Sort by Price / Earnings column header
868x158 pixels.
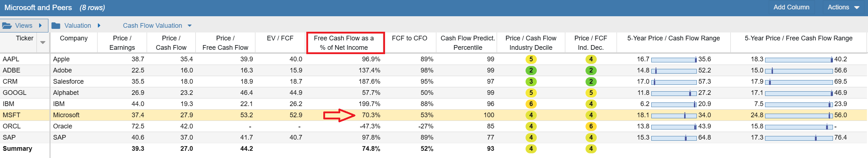pyautogui.click(x=122, y=43)
